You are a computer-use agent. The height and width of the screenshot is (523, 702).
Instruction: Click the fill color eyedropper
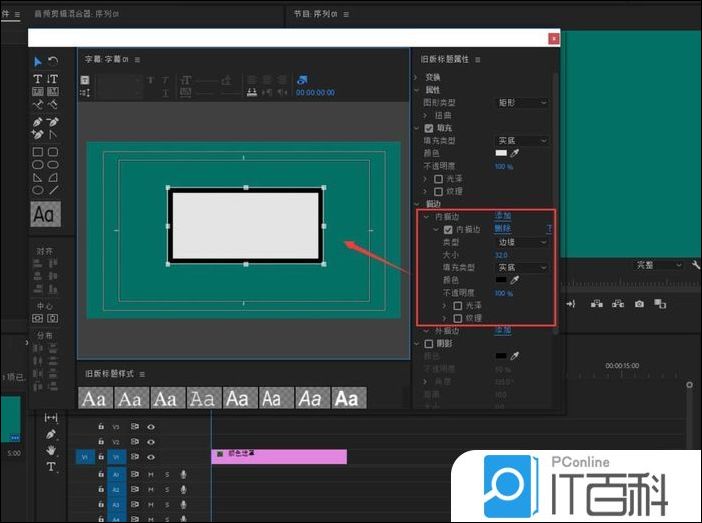(x=516, y=154)
